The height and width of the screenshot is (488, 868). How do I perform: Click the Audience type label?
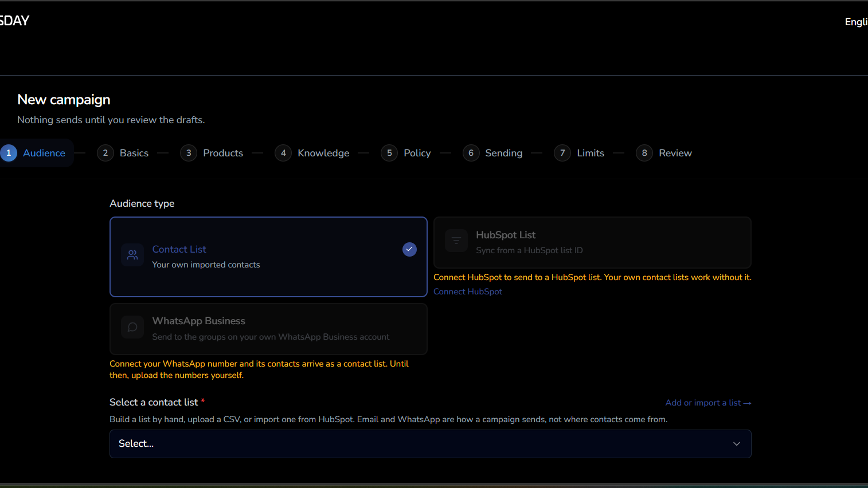pyautogui.click(x=142, y=203)
